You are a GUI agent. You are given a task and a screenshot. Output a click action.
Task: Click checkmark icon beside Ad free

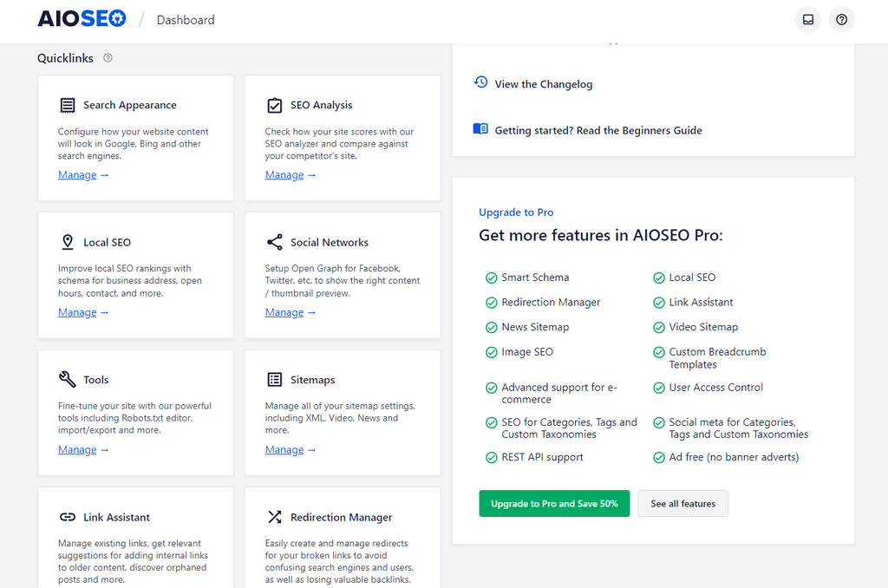659,458
